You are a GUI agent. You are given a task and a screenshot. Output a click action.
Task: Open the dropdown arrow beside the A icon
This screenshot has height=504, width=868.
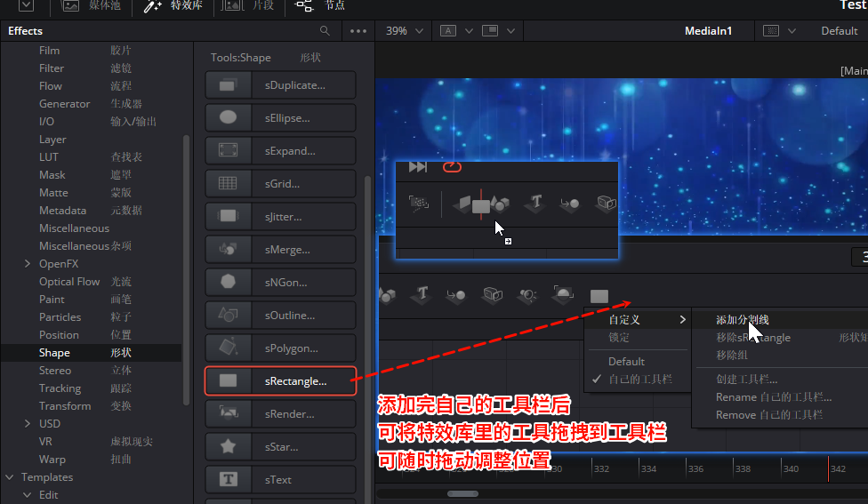click(469, 31)
